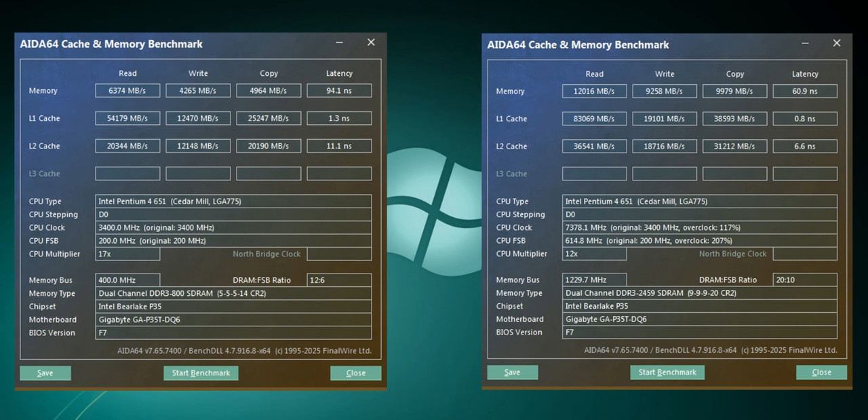
Task: Select Memory Read value 6374 MB/s
Action: [x=127, y=91]
